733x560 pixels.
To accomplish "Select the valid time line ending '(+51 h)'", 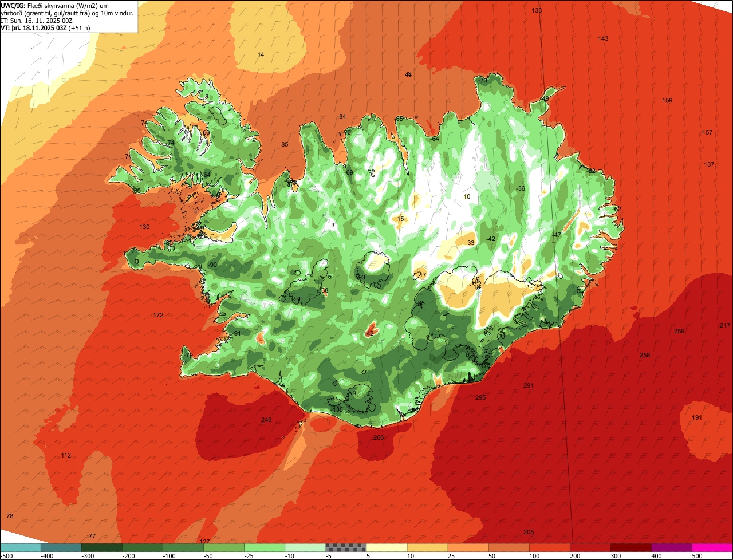I will pyautogui.click(x=45, y=27).
